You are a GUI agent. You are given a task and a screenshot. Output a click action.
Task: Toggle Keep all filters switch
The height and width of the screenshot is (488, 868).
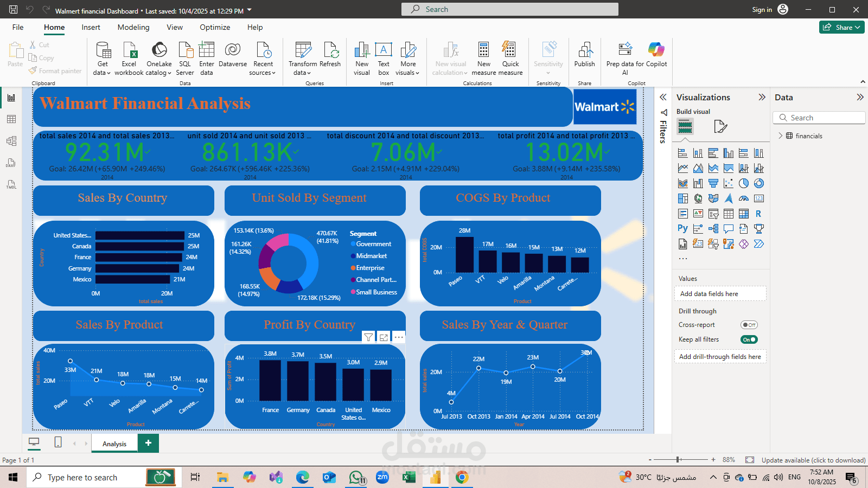(749, 339)
